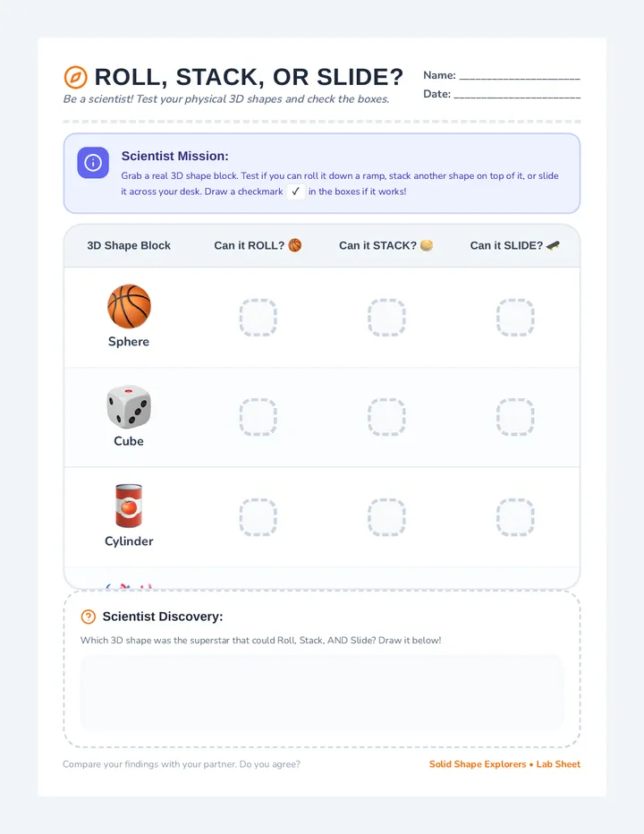Click the basketball Sphere image
The image size is (644, 834).
click(129, 306)
